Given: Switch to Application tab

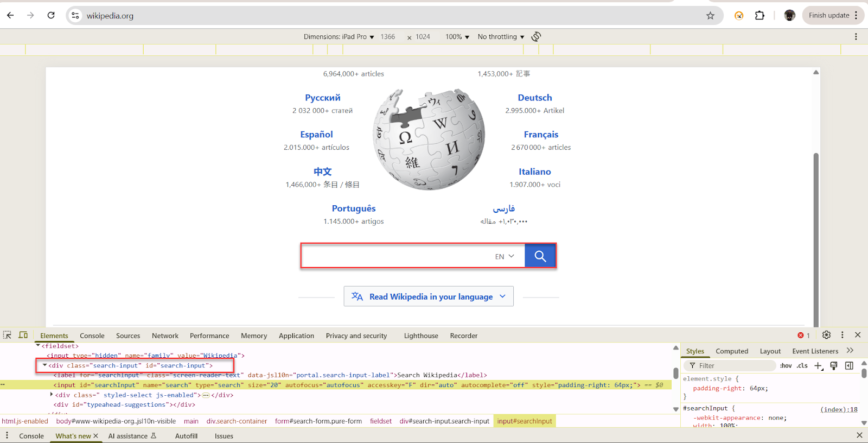Looking at the screenshot, I should 296,336.
